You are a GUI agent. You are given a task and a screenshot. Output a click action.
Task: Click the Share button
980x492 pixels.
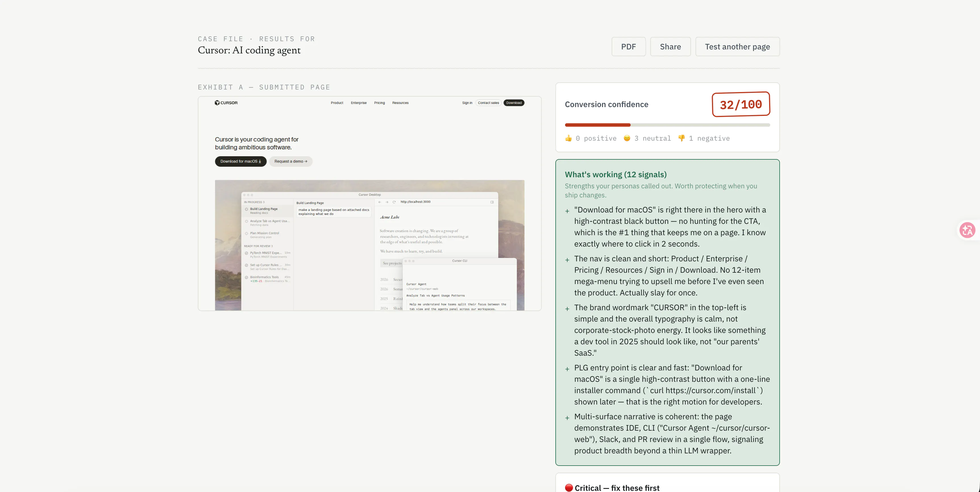670,47
